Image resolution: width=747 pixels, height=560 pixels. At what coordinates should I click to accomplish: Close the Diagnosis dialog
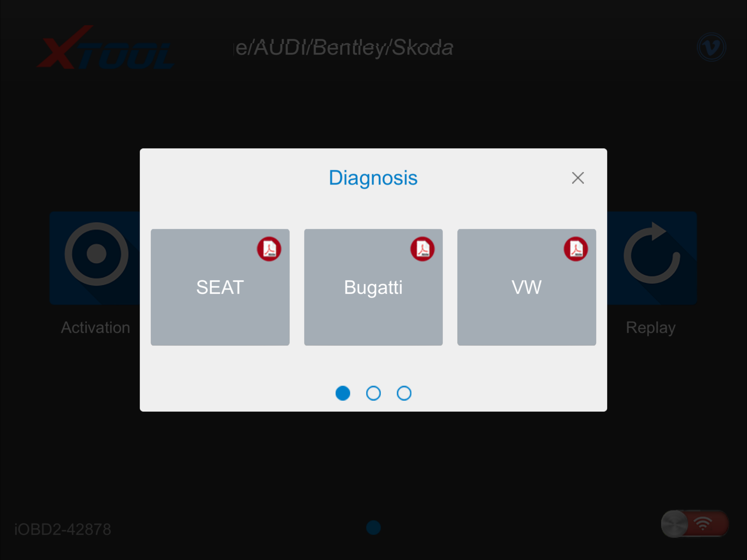point(577,178)
